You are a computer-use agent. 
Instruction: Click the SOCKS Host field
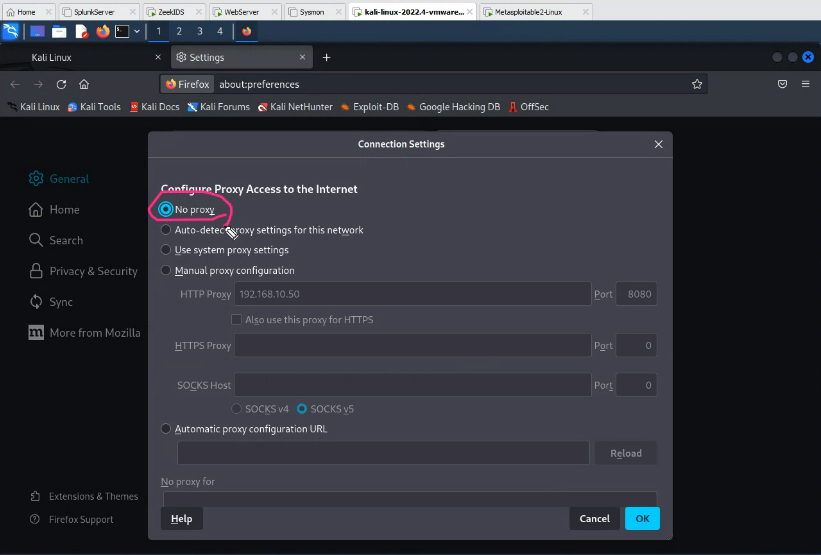(x=413, y=385)
